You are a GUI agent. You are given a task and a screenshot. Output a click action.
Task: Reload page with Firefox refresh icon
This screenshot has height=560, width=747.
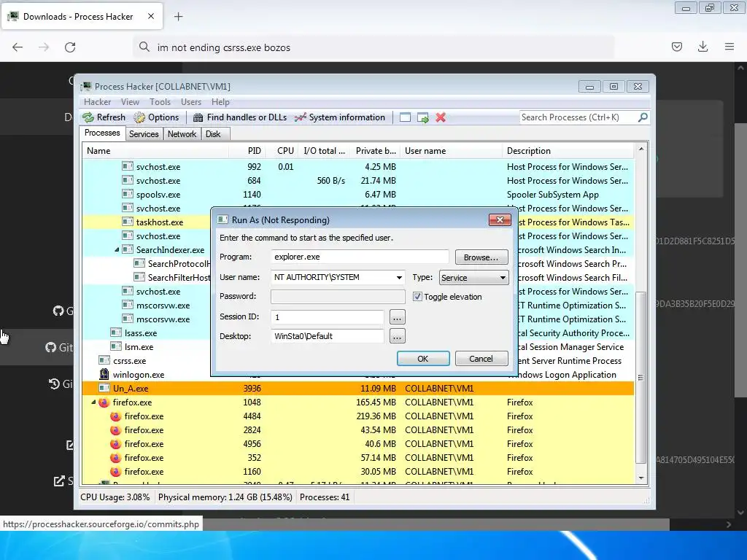70,47
